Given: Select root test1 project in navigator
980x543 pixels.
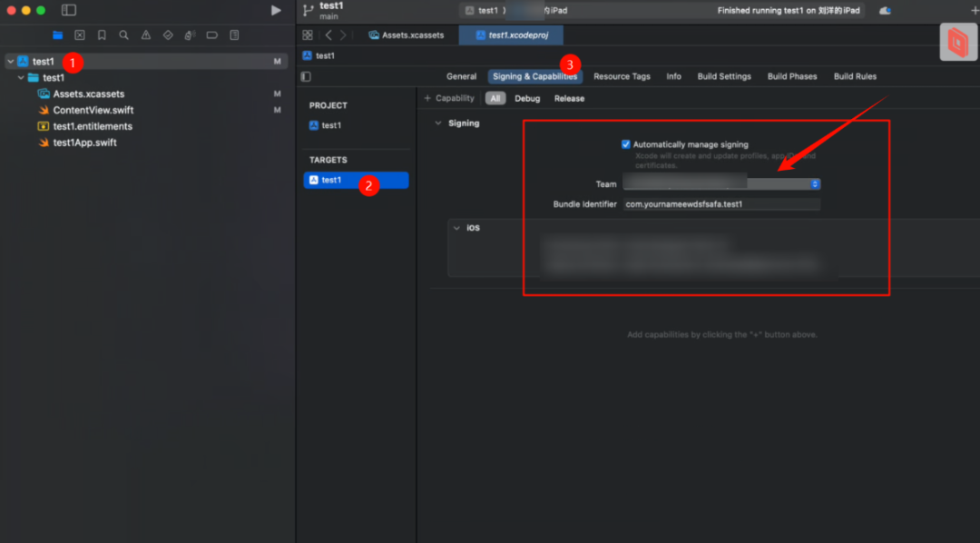Looking at the screenshot, I should [x=145, y=62].
